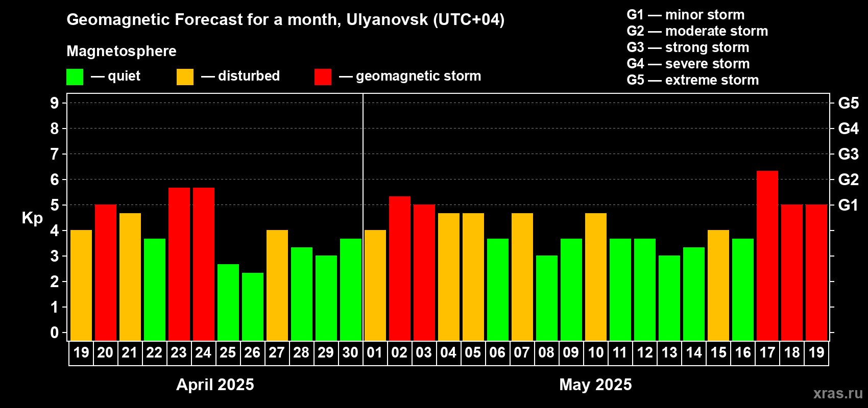Click the orange disturbed legend swatch
This screenshot has height=408, width=868.
pos(185,77)
